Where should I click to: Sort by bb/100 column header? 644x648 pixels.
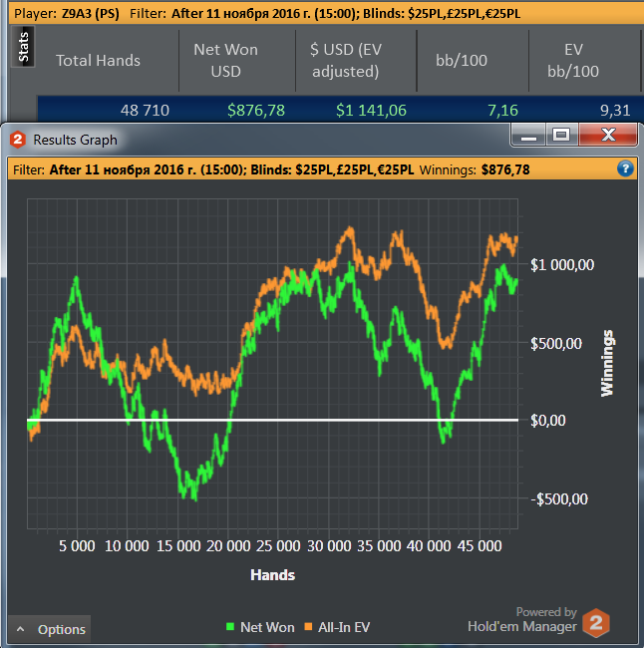point(462,61)
